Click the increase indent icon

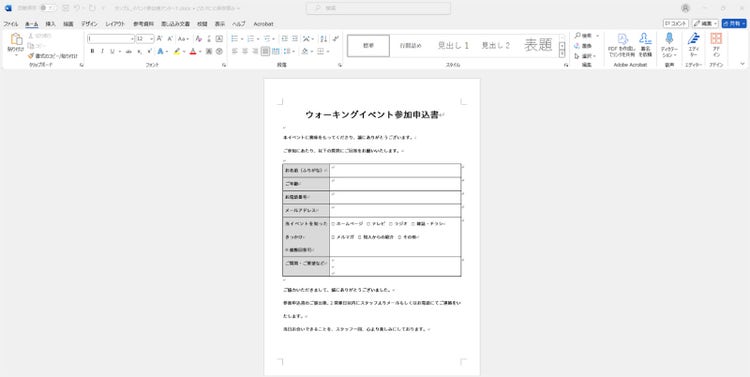pos(295,39)
